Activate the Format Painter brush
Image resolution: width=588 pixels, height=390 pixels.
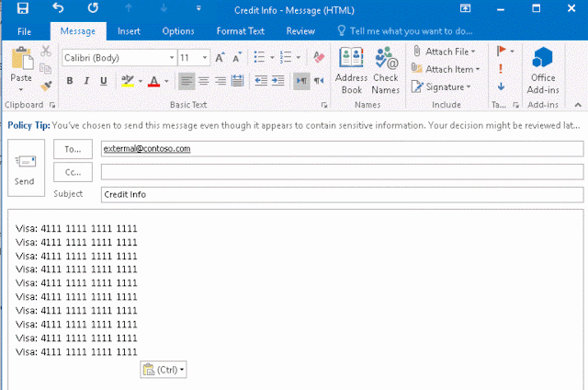pyautogui.click(x=46, y=86)
